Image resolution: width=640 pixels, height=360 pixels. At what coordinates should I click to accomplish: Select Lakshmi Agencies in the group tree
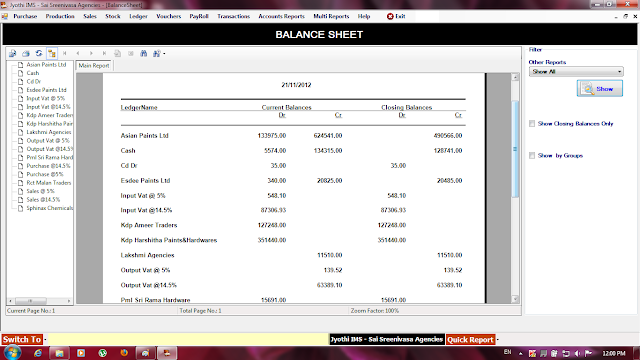49,132
